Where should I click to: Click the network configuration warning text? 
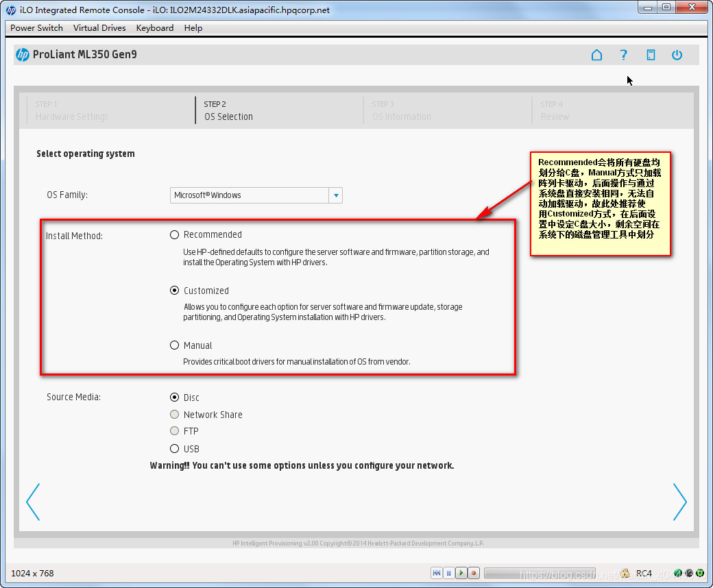[302, 465]
